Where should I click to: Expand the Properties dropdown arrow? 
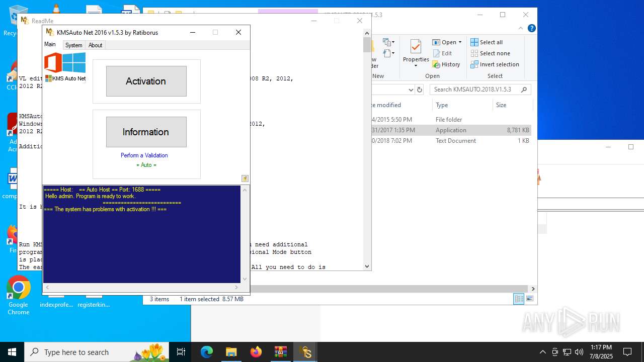[416, 66]
